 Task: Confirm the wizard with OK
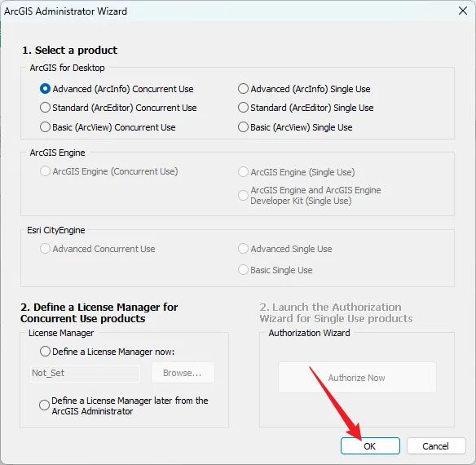(x=370, y=446)
